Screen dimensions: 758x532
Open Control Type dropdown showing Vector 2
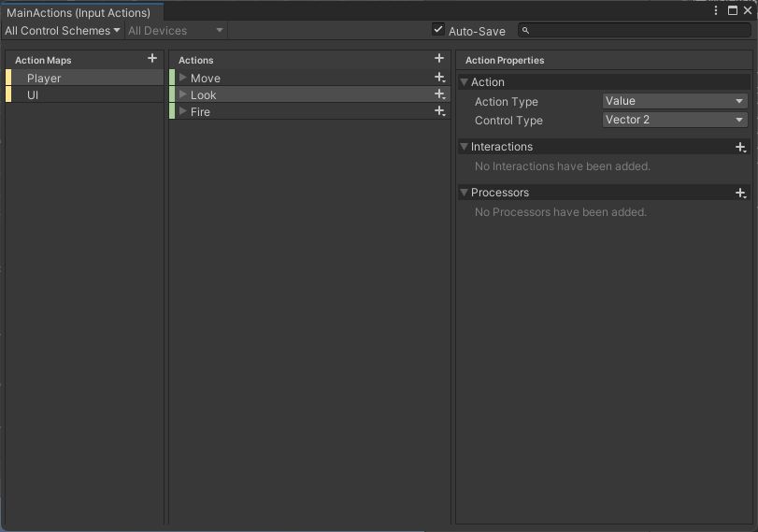[675, 120]
